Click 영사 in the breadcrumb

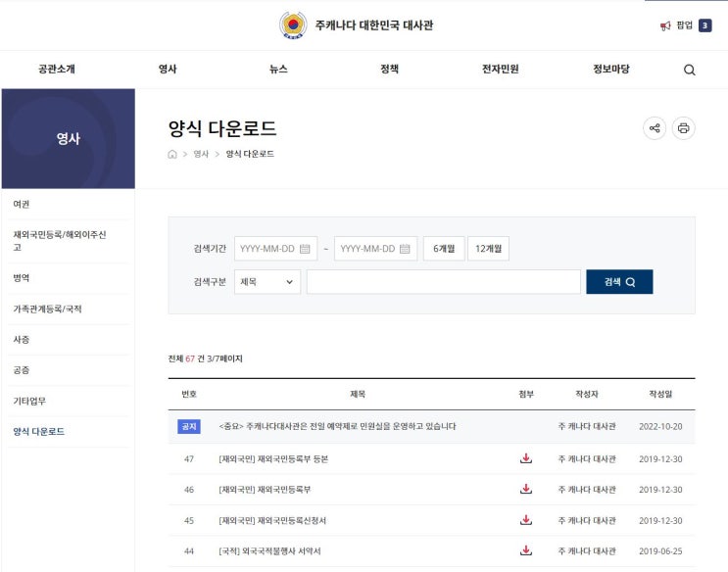click(x=201, y=154)
